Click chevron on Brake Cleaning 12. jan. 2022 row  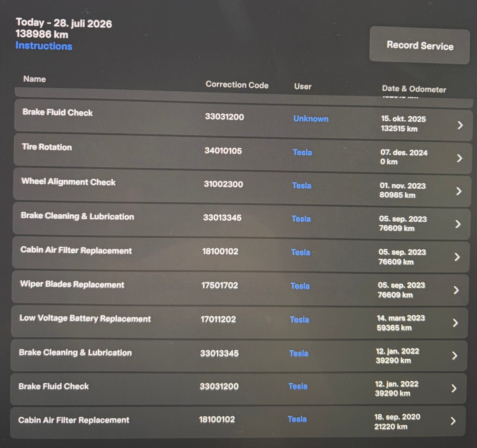[x=455, y=356]
